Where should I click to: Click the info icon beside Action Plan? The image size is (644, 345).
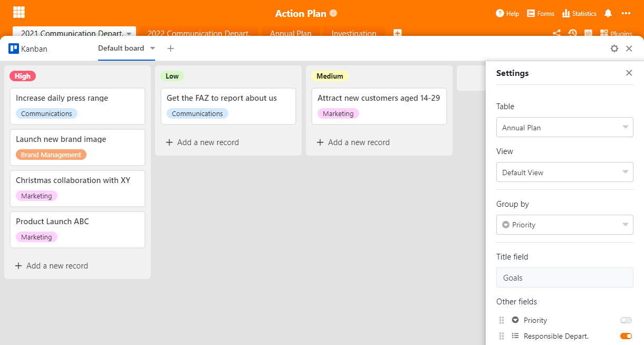click(333, 13)
